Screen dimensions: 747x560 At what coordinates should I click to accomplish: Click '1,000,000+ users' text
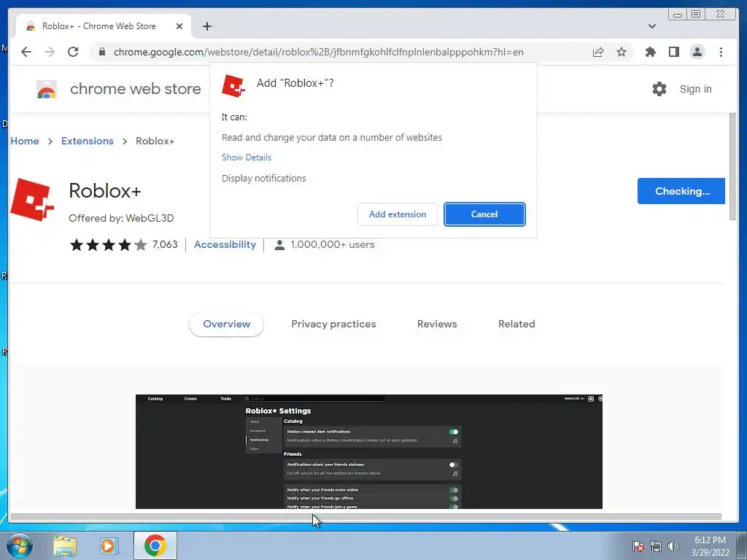(x=333, y=245)
